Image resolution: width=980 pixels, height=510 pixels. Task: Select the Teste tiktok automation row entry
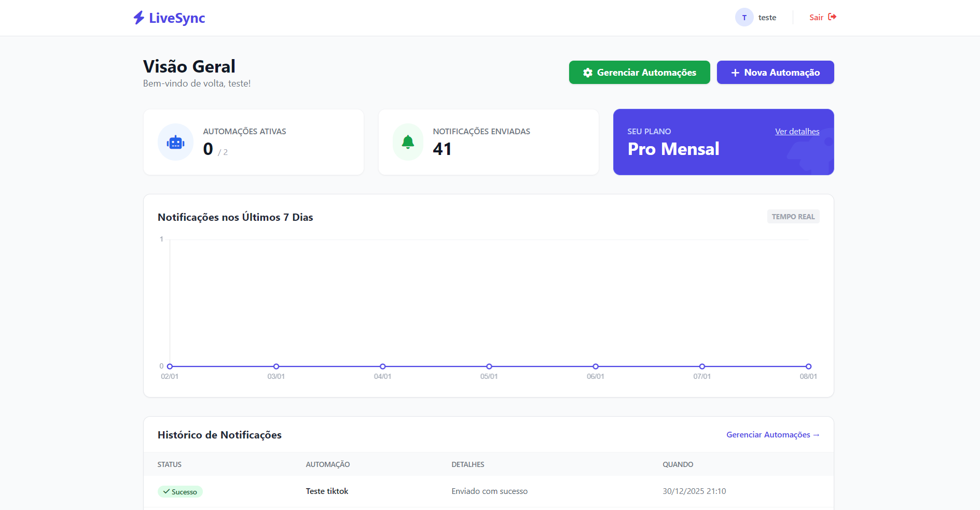tap(327, 491)
